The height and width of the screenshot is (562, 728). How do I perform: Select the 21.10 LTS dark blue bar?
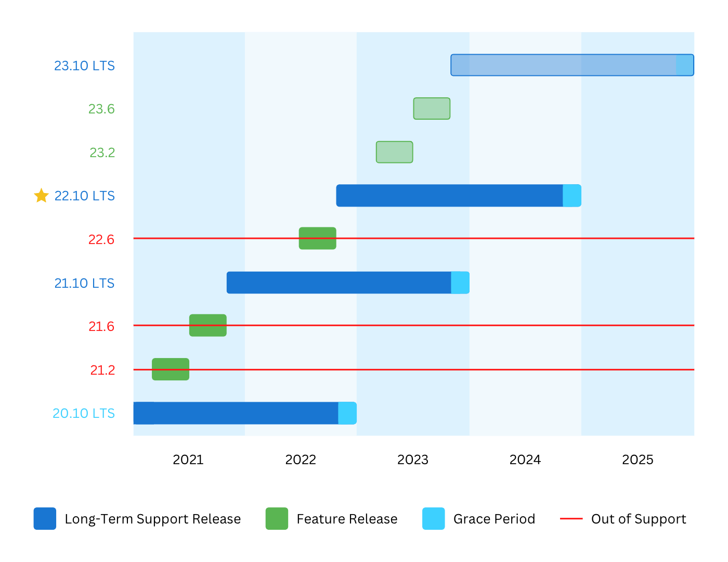tap(339, 283)
